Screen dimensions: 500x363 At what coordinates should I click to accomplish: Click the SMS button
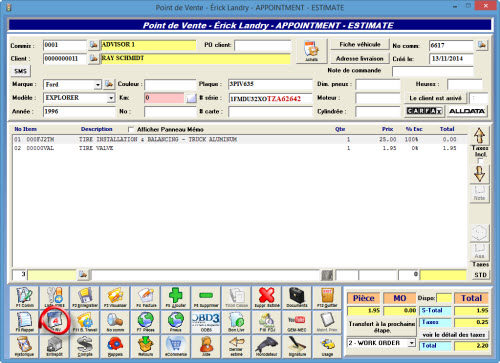(x=20, y=71)
